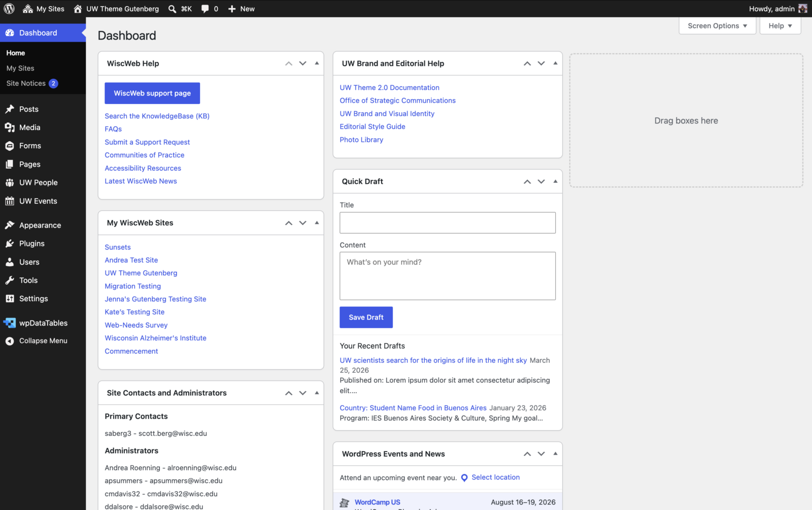Viewport: 812px width, 510px height.
Task: Click the Users person icon
Action: pos(10,262)
